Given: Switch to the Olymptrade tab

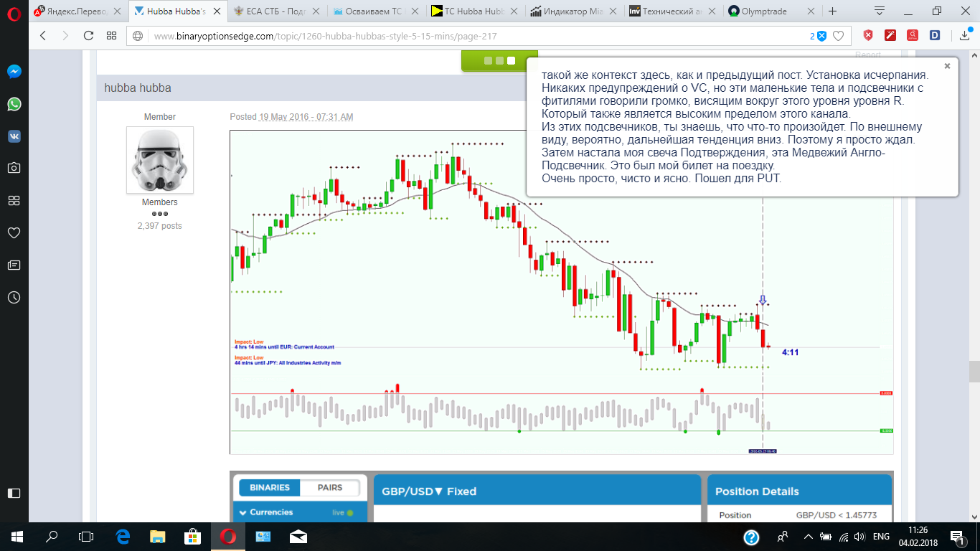Looking at the screenshot, I should 765,11.
